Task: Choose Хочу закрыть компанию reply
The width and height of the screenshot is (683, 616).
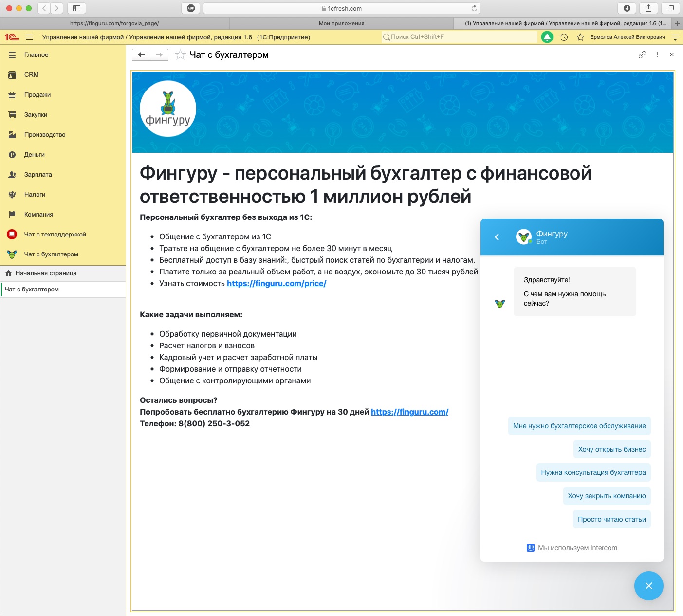Action: point(607,496)
